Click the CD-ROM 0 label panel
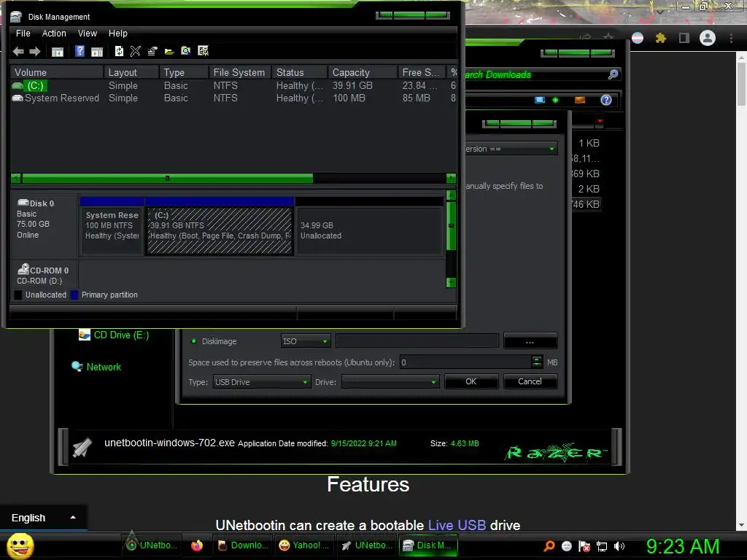Image resolution: width=747 pixels, height=560 pixels. tap(44, 275)
